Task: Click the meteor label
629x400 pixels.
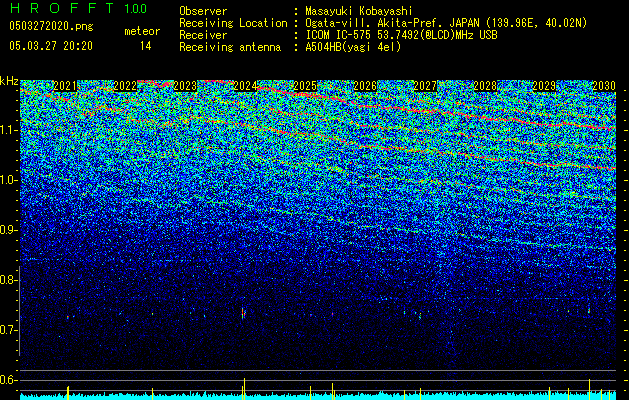Action: [x=142, y=31]
